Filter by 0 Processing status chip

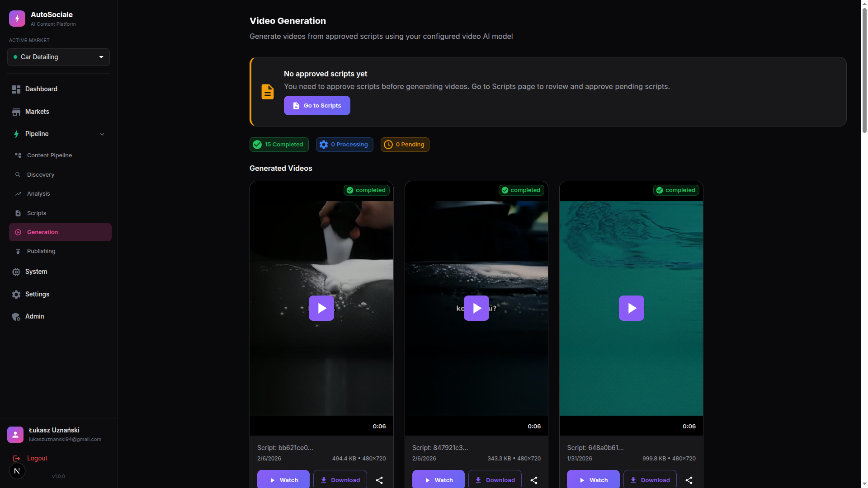(344, 145)
